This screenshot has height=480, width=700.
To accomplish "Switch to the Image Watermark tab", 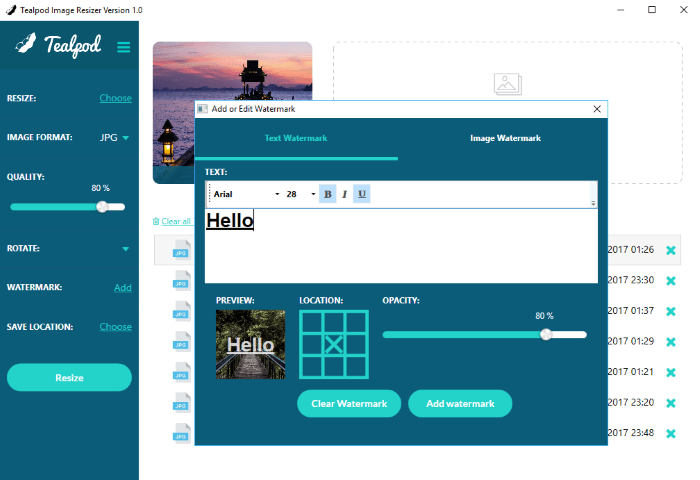I will (x=505, y=138).
